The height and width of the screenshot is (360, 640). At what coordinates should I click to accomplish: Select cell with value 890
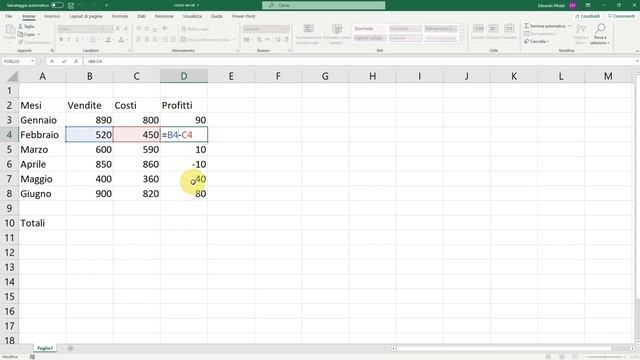(x=89, y=120)
